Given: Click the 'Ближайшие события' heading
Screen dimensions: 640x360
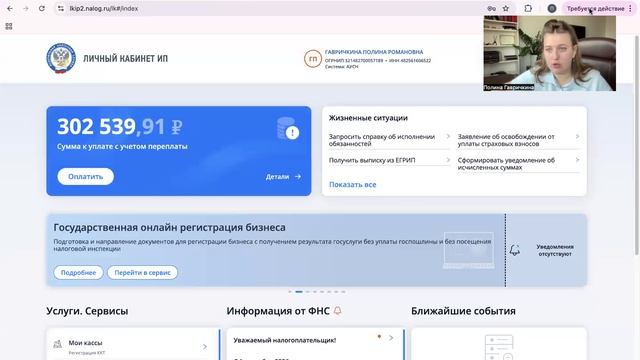Looking at the screenshot, I should [x=463, y=311].
